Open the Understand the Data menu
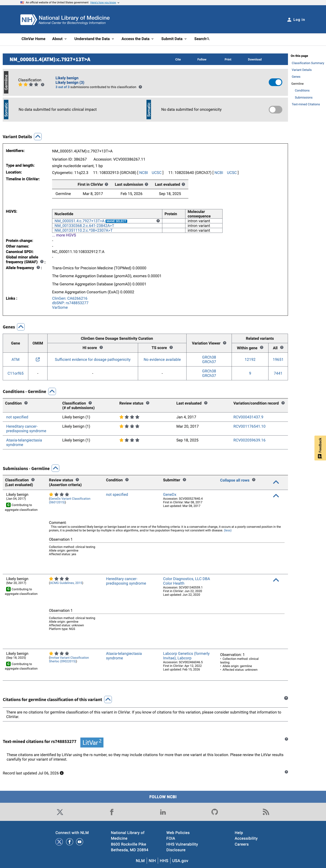 (x=94, y=39)
